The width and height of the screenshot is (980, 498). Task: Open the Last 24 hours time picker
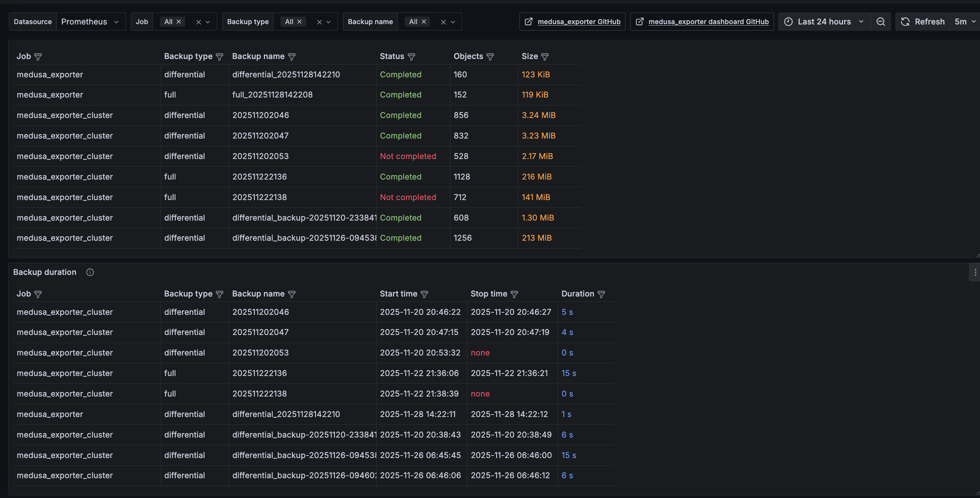pyautogui.click(x=824, y=22)
